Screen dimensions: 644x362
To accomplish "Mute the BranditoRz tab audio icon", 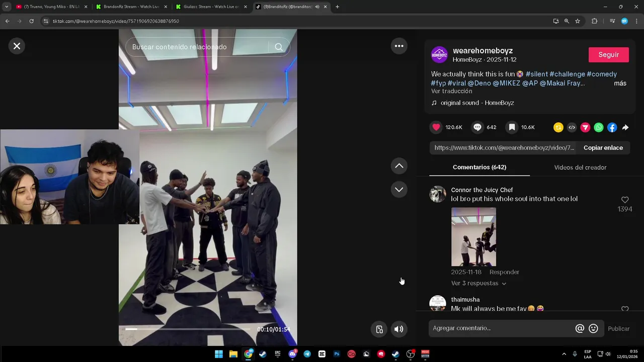I will pyautogui.click(x=317, y=7).
